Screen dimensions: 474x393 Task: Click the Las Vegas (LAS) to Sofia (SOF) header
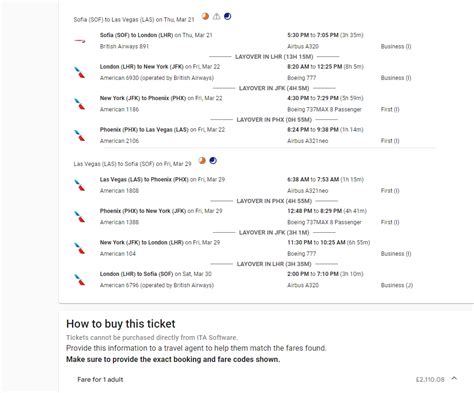coord(132,164)
